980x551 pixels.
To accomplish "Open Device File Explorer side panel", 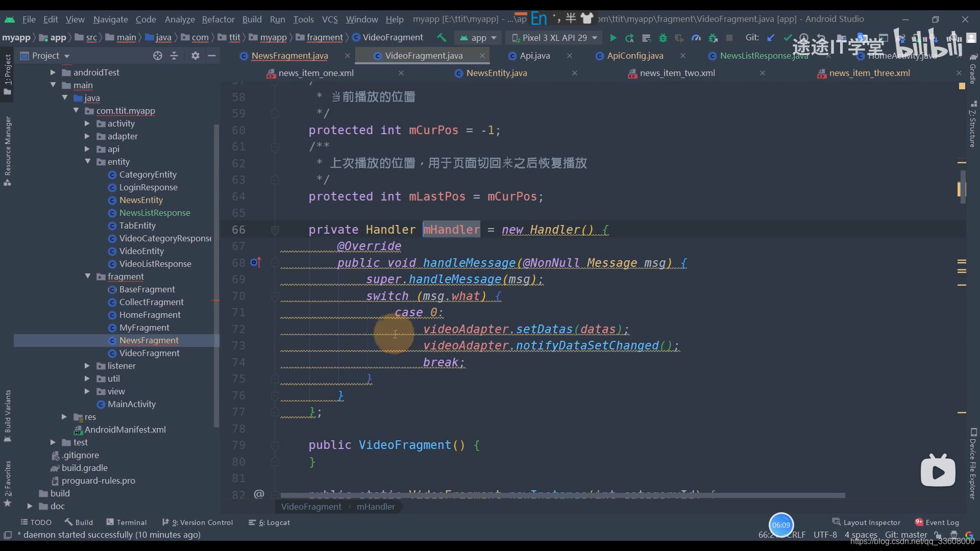I will 973,463.
